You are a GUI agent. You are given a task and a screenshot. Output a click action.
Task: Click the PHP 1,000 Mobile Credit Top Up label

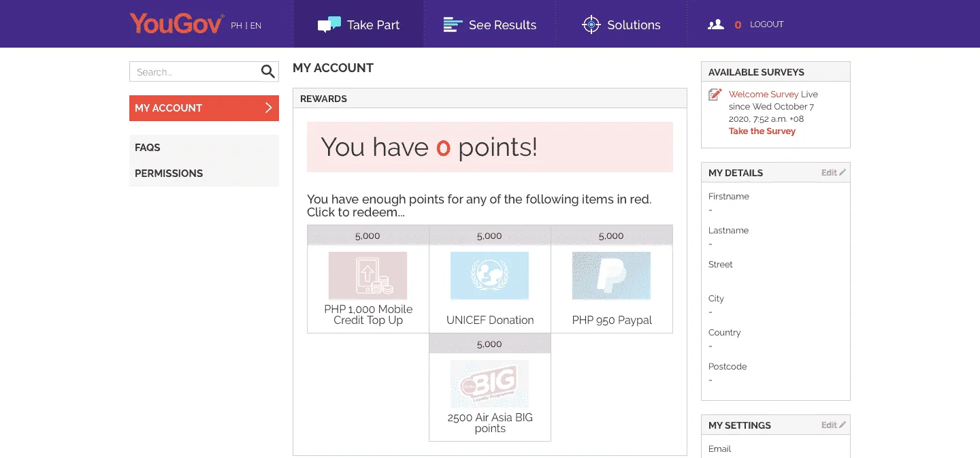coord(368,314)
